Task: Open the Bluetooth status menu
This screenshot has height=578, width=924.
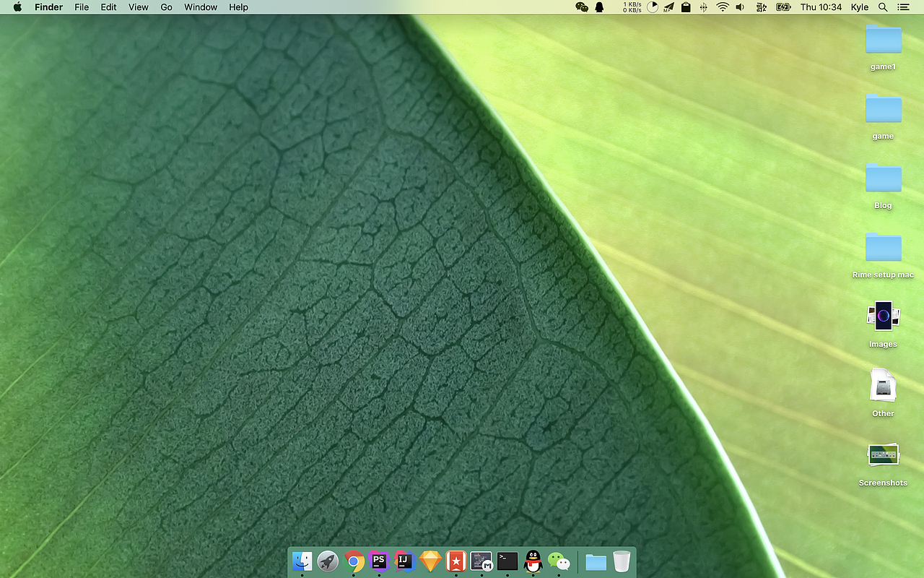Action: 704,7
